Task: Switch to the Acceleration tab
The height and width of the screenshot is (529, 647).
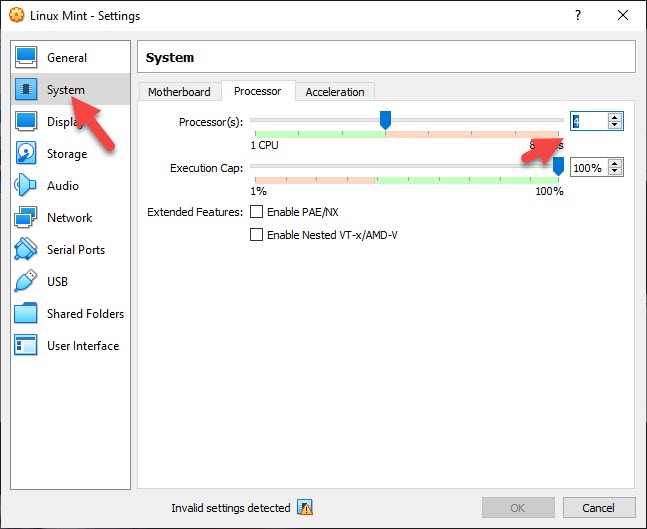Action: pyautogui.click(x=335, y=92)
